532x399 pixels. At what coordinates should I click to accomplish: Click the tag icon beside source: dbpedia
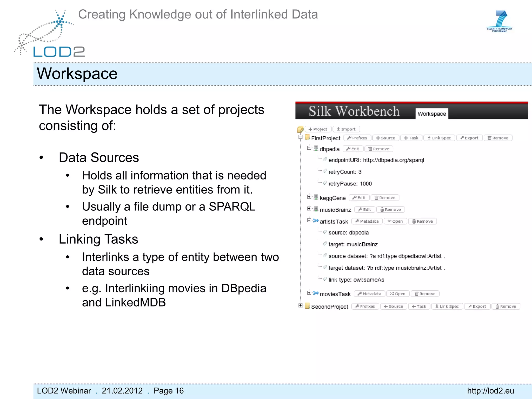(325, 232)
